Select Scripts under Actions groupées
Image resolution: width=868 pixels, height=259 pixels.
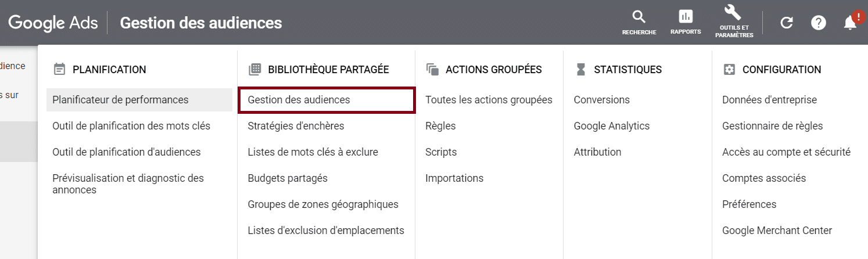pyautogui.click(x=441, y=152)
